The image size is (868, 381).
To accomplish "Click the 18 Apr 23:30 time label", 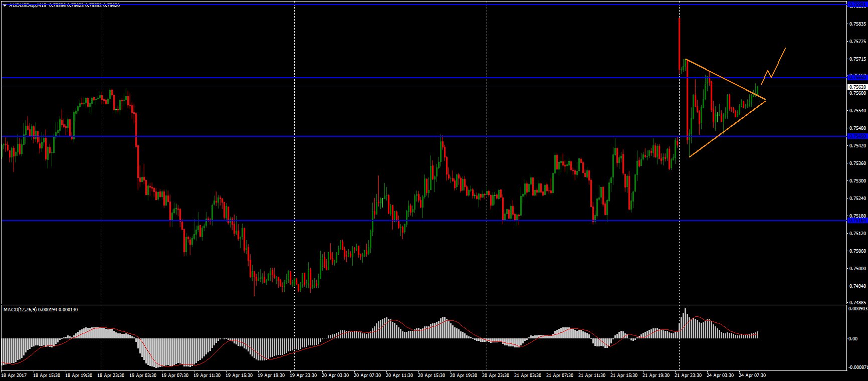I will pos(111,375).
